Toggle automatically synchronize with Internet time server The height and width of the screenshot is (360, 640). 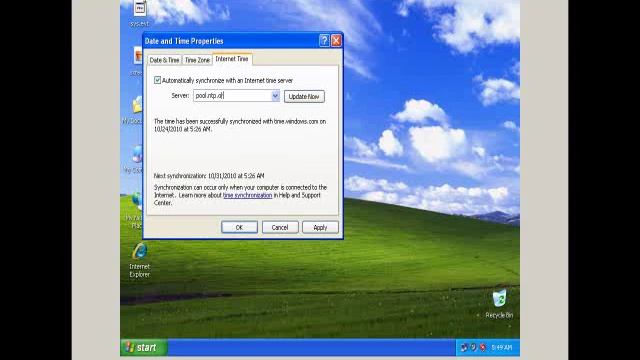coord(158,80)
